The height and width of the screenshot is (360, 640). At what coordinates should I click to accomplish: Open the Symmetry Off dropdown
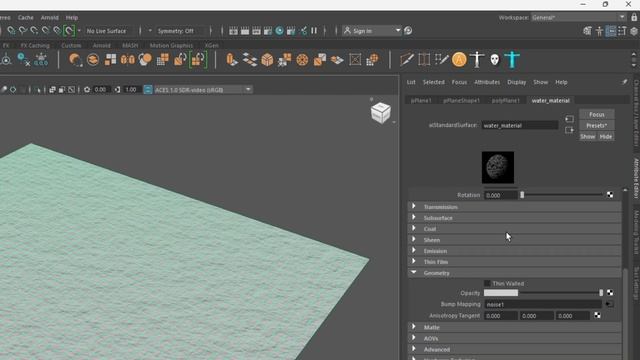(180, 31)
